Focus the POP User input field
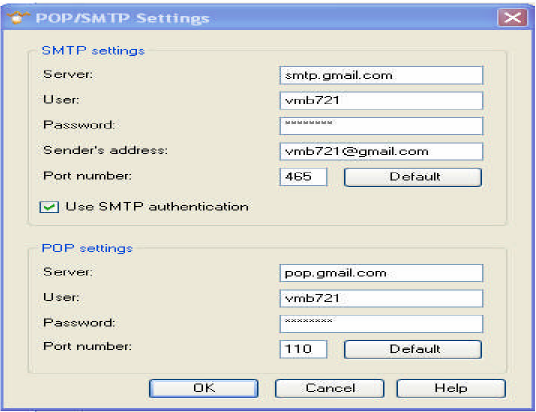 (x=381, y=298)
